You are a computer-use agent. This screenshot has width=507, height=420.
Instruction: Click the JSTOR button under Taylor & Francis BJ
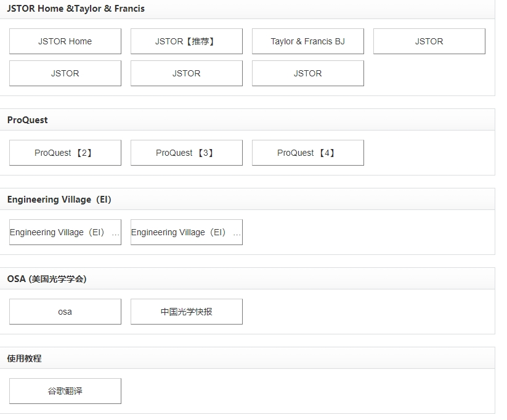[308, 73]
